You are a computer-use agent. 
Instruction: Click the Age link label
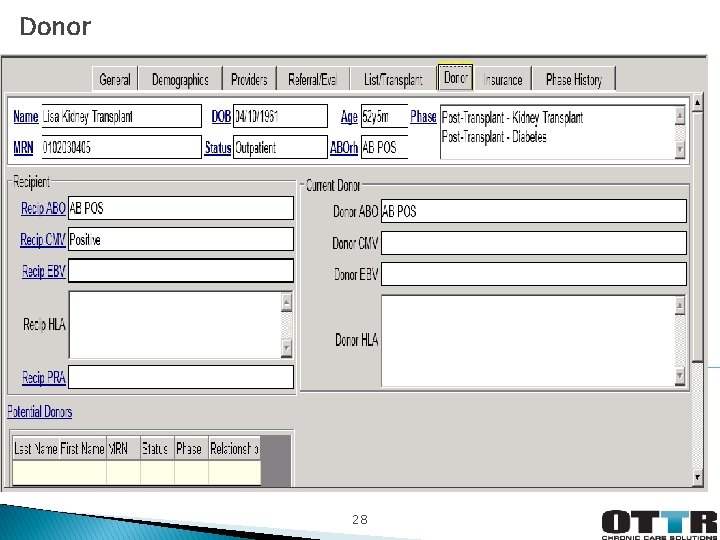click(x=349, y=117)
